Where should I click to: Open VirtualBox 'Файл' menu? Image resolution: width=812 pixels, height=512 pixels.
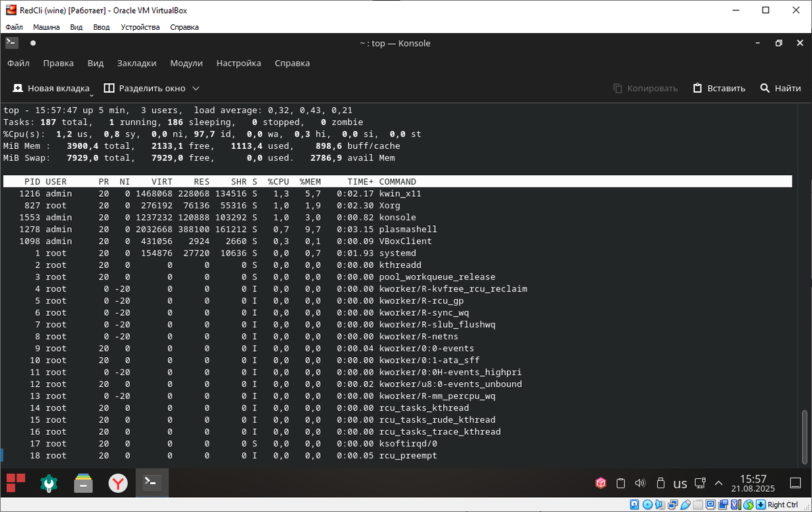14,27
